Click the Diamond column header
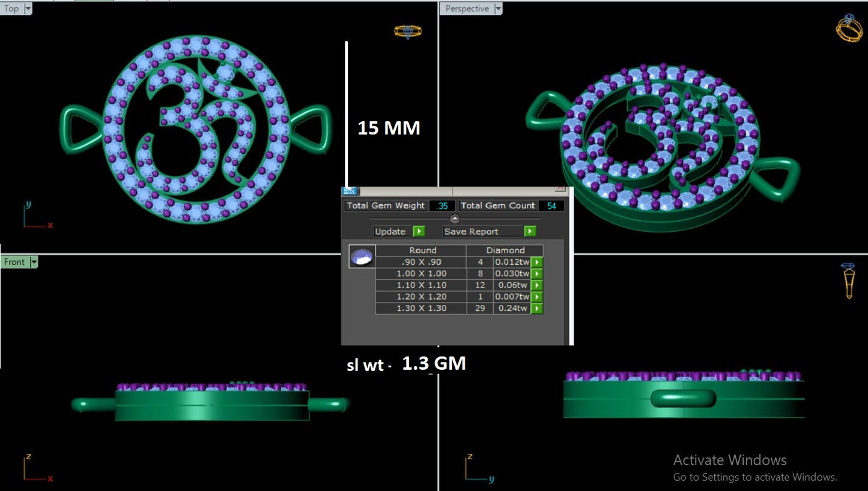Image resolution: width=868 pixels, height=491 pixels. 505,250
